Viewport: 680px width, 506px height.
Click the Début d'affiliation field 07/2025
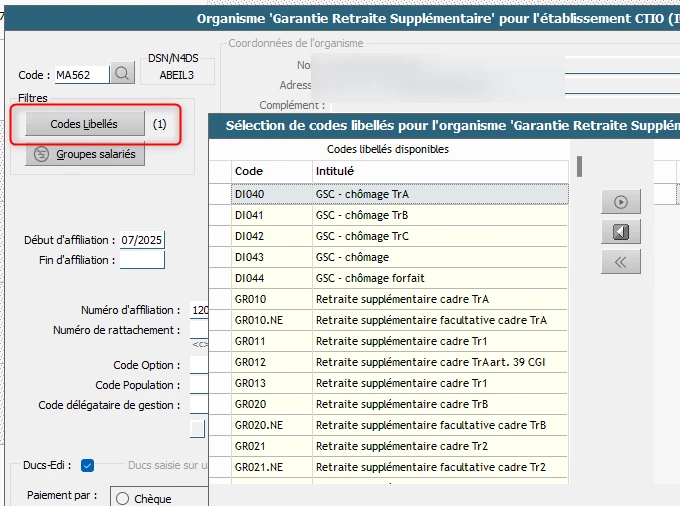(142, 240)
